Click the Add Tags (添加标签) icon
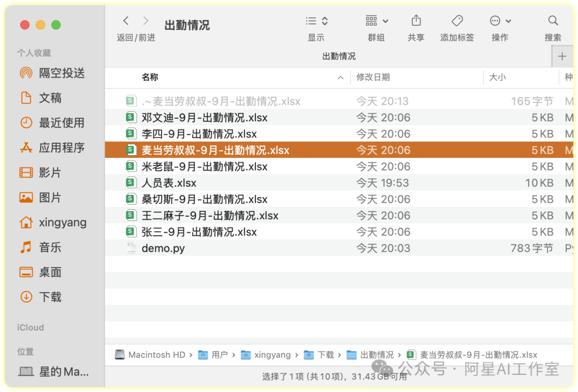 click(x=457, y=21)
